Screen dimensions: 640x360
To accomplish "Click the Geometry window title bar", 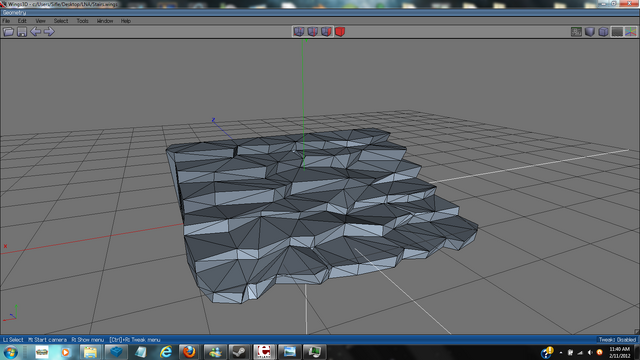I will 320,13.
